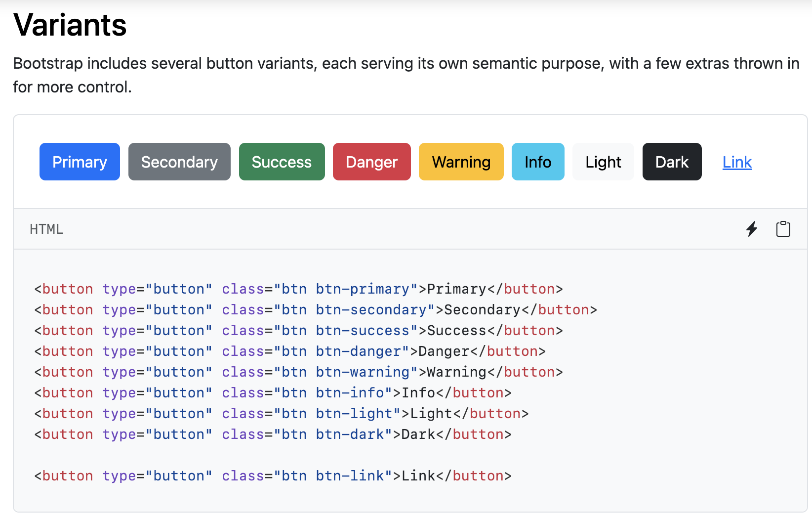Click the btn-link code line
812x519 pixels.
(x=273, y=476)
